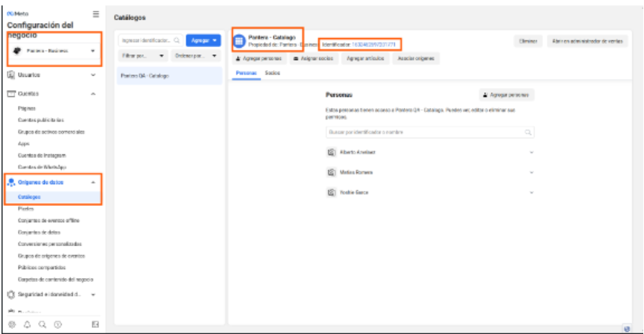Expand Alberto's permissions row chevron
This screenshot has height=334, width=644.
531,152
